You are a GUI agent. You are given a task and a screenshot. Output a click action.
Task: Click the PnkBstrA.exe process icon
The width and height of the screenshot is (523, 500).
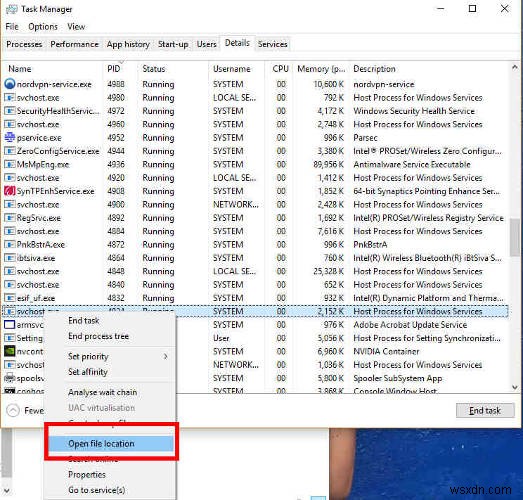[x=10, y=244]
